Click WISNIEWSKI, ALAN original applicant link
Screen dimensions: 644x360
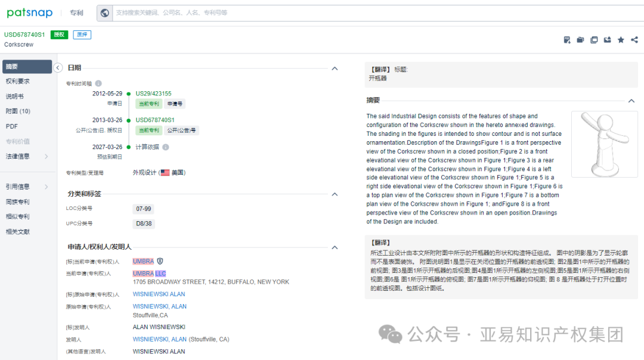[159, 306]
